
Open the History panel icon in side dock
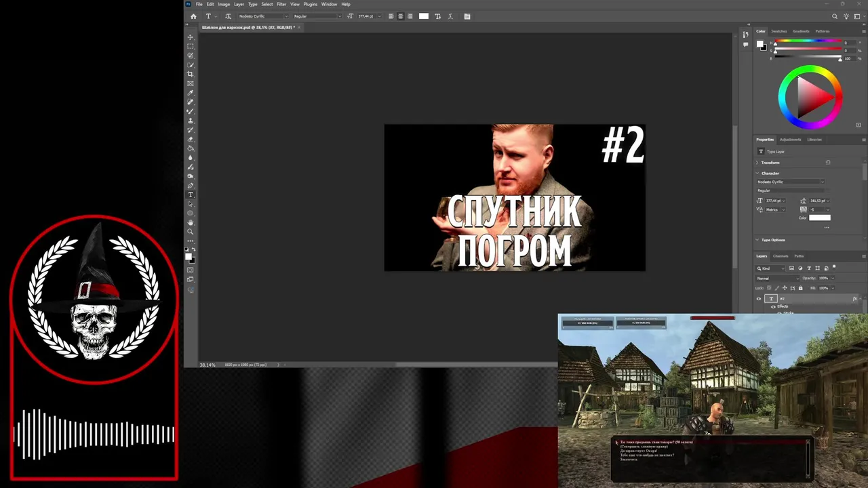(x=746, y=35)
